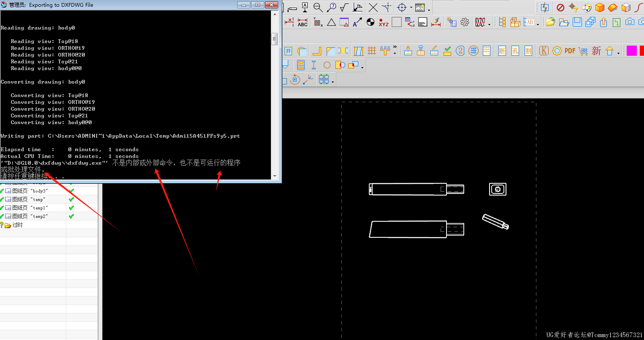Click the console title "Exporting to DXFDWG File"
The image size is (644, 340).
tap(61, 5)
